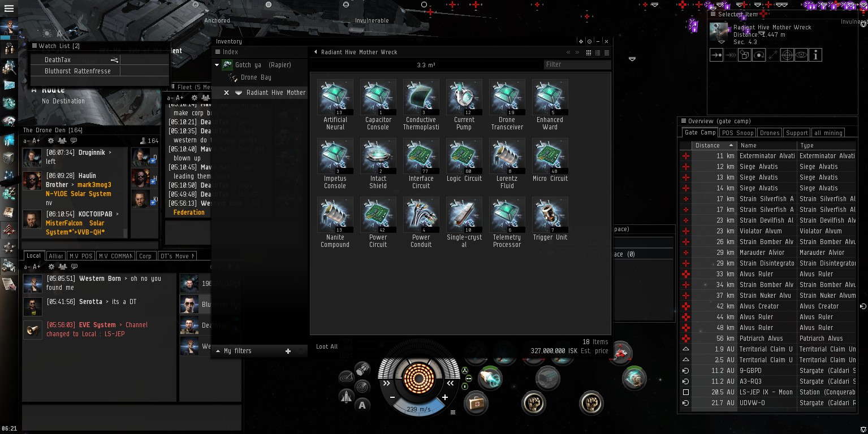This screenshot has width=868, height=434.
Task: Toggle the autopilot A button
Action: pos(362,405)
